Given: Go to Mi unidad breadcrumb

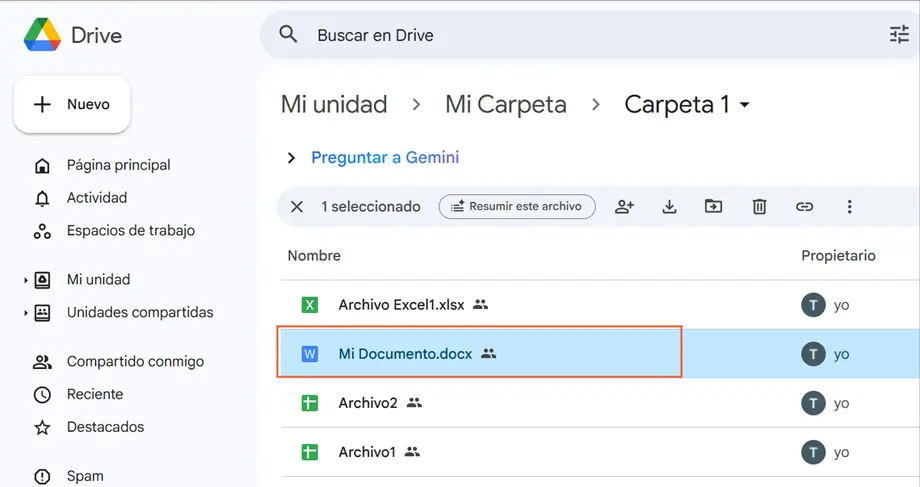Looking at the screenshot, I should tap(334, 104).
